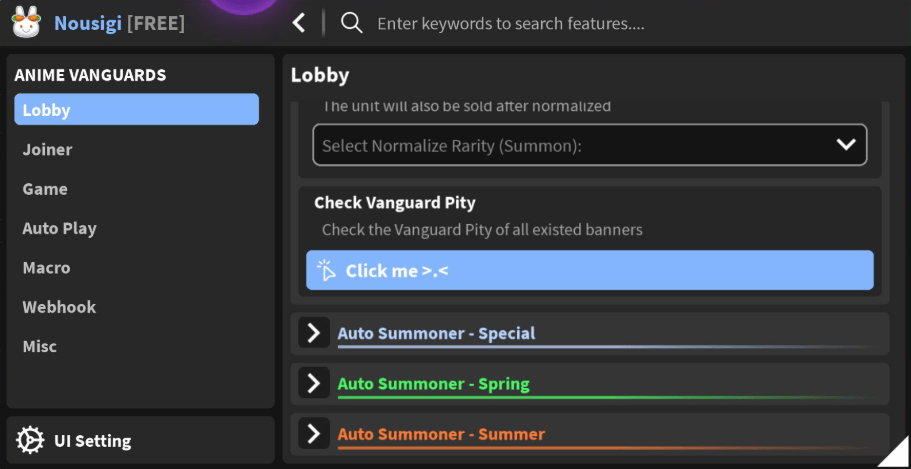Viewport: 911px width, 469px height.
Task: Click the search magnifier icon
Action: [x=351, y=22]
